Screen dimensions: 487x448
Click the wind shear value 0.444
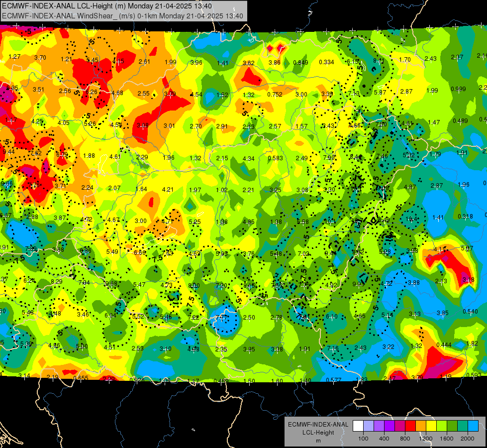click(444, 345)
